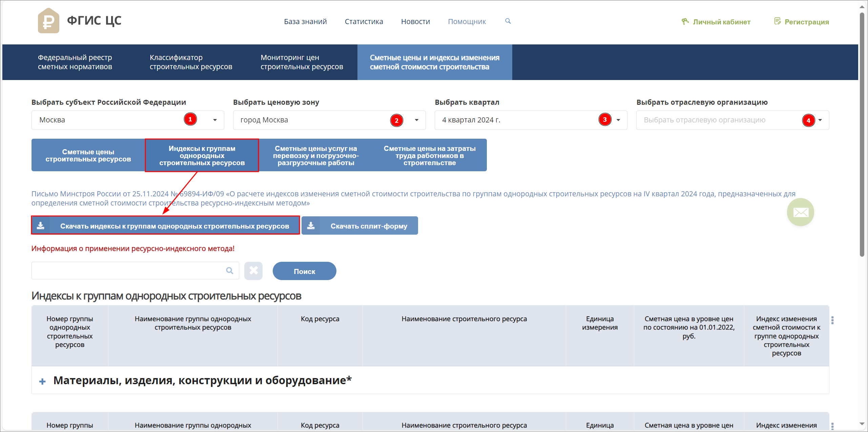Open the Письмо Минстроя России link
The image size is (868, 432).
(413, 198)
